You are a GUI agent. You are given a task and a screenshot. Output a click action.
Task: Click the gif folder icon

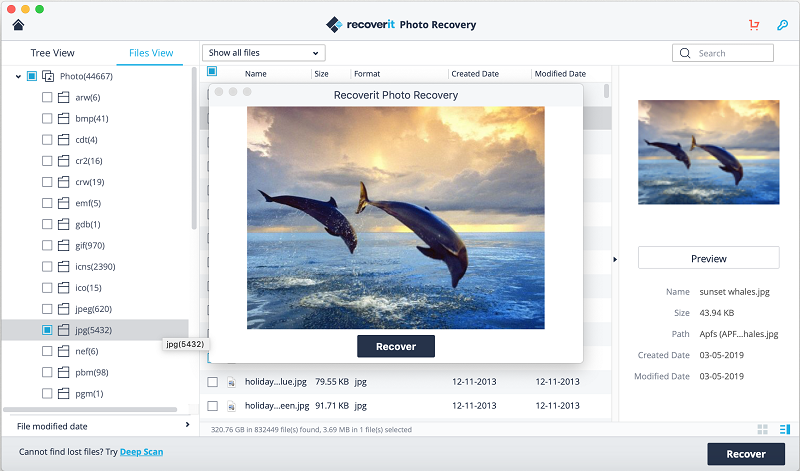point(63,245)
